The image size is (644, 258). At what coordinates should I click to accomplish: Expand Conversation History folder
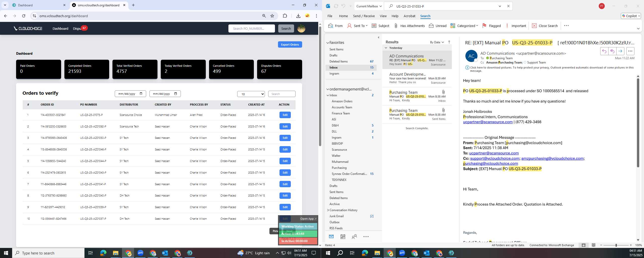click(328, 210)
